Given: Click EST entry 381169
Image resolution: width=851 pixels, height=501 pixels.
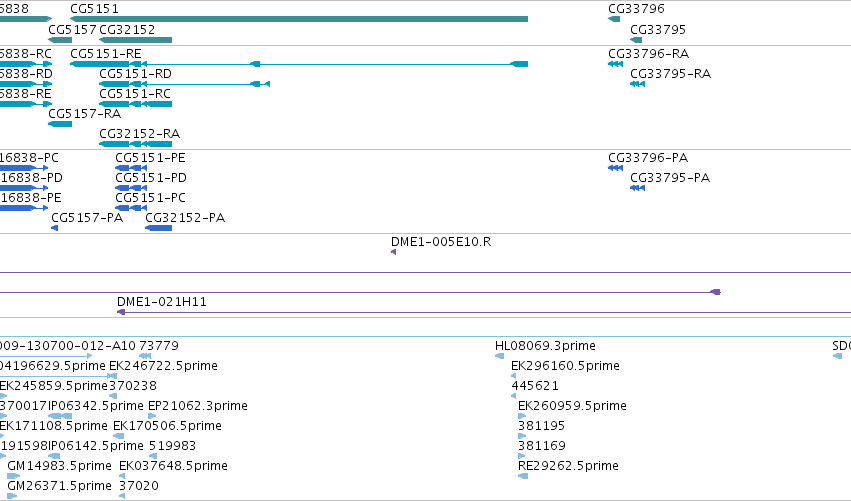Looking at the screenshot, I should (x=542, y=446).
